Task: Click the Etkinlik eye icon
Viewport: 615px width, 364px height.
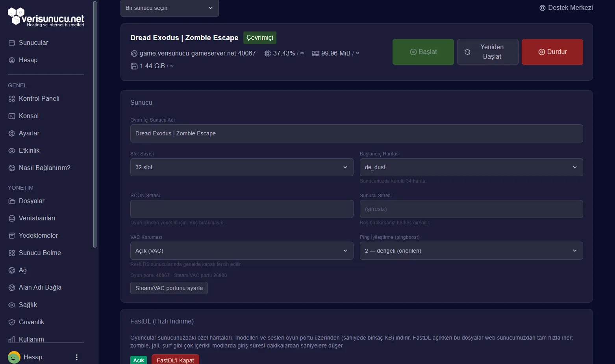Action: [12, 151]
